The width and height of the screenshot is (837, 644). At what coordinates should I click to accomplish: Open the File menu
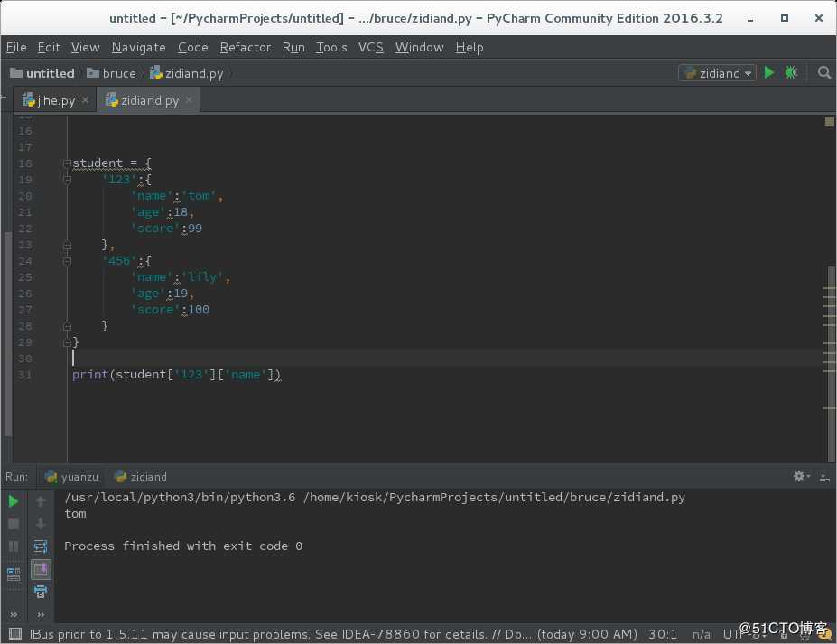click(x=16, y=48)
